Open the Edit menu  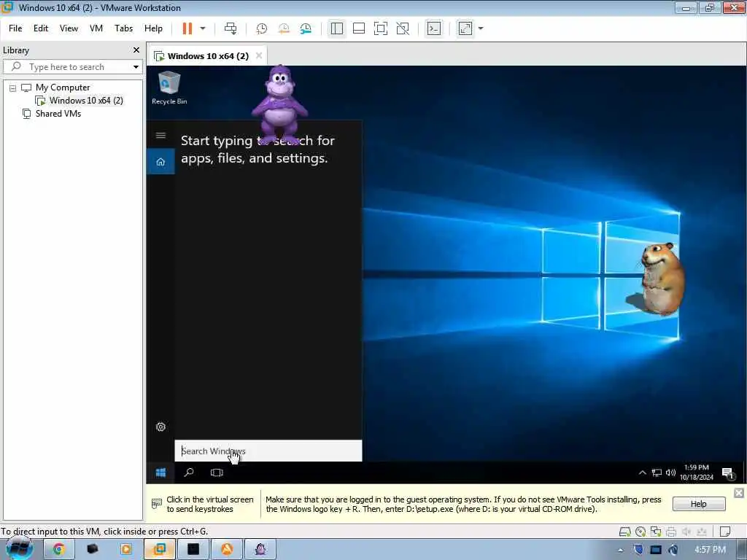[41, 28]
